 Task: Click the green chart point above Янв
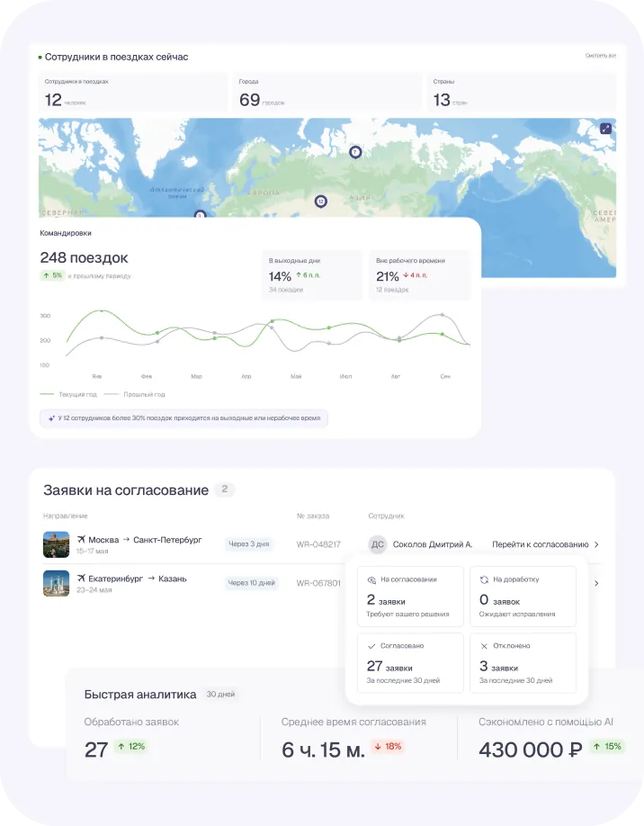click(x=102, y=311)
